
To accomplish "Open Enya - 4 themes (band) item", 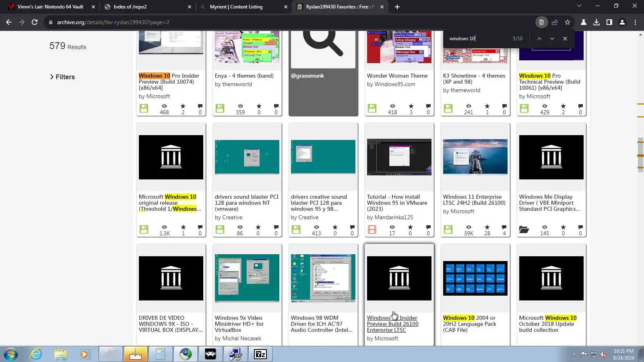I will point(244,76).
